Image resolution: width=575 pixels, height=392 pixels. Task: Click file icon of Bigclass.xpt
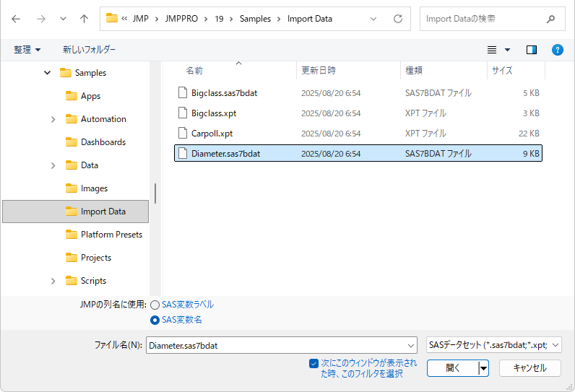point(183,113)
